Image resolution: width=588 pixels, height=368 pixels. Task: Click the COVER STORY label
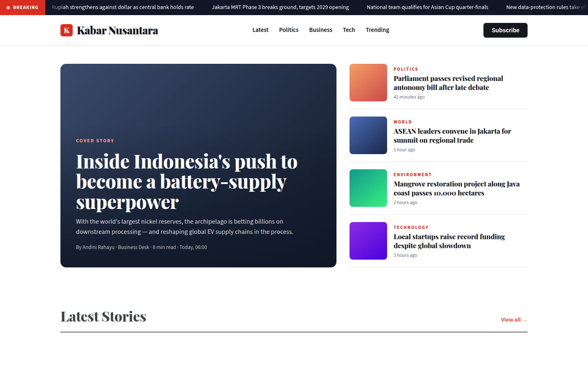tap(95, 141)
